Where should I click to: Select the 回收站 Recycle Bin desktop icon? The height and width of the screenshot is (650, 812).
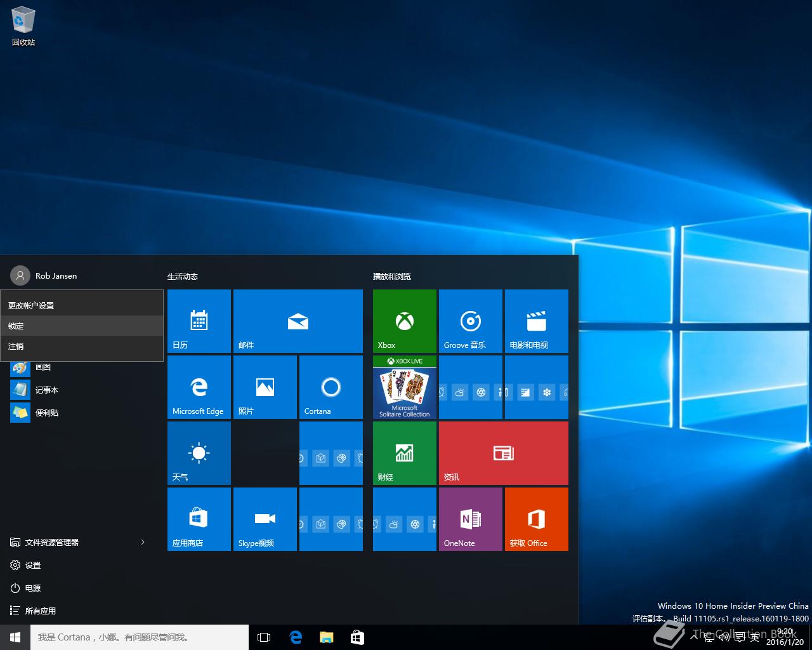pos(23,27)
